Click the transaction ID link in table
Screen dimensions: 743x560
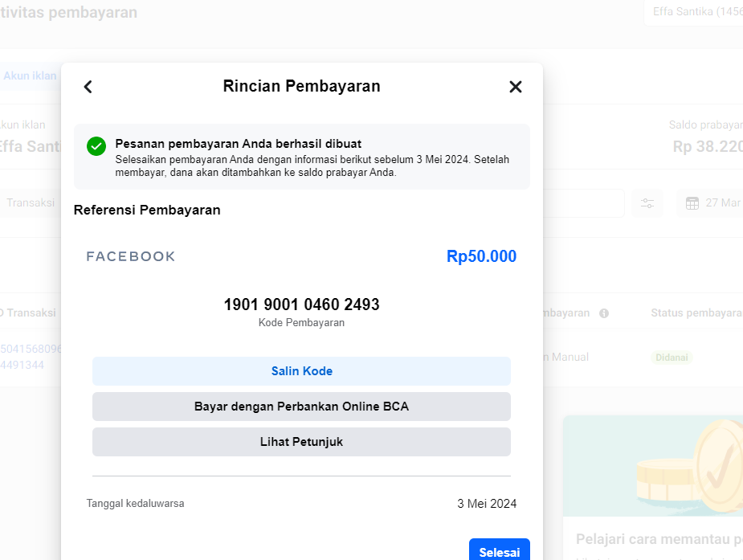point(31,357)
